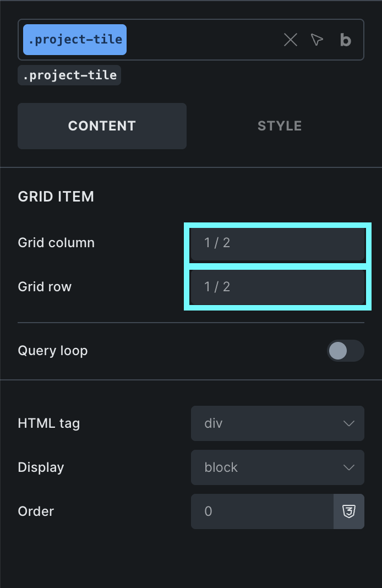This screenshot has height=588, width=382.
Task: Click the bold "b" icon in selector bar
Action: click(x=346, y=40)
